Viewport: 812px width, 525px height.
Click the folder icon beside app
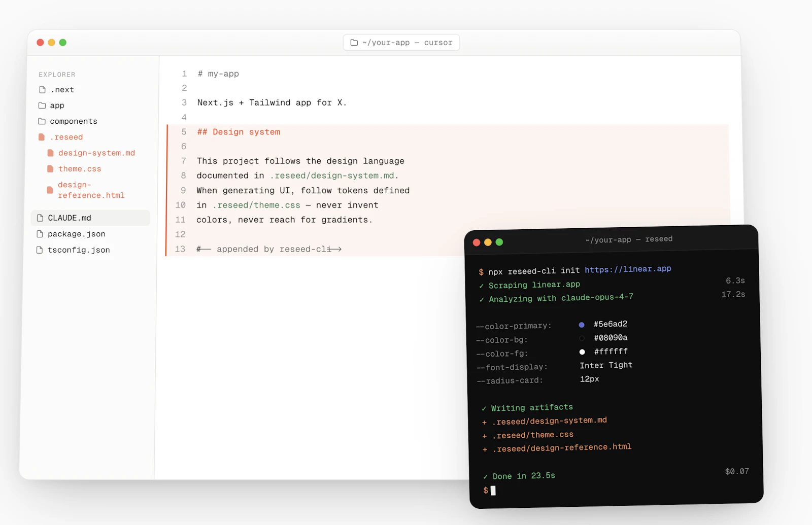click(42, 106)
